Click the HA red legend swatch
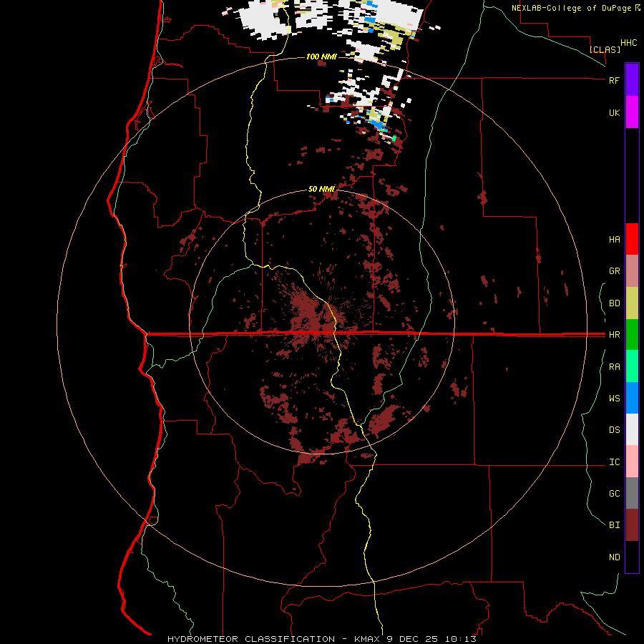Viewport: 644px width, 644px height. point(632,239)
